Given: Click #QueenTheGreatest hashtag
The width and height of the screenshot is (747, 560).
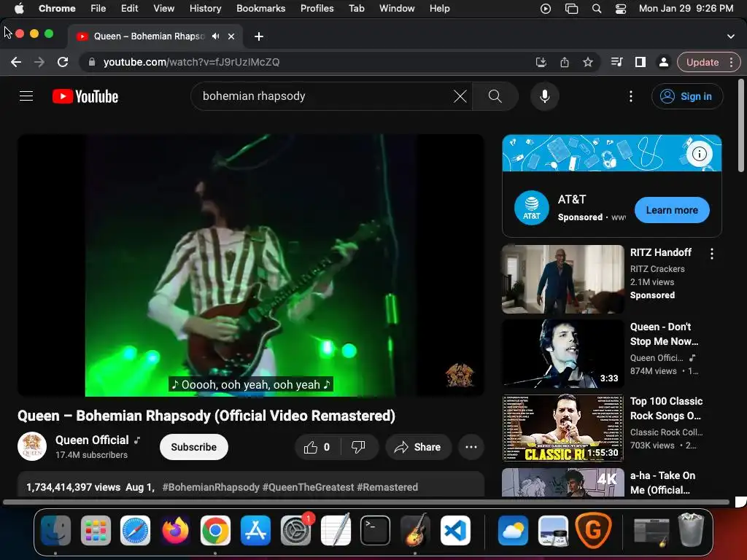Looking at the screenshot, I should click(x=308, y=487).
